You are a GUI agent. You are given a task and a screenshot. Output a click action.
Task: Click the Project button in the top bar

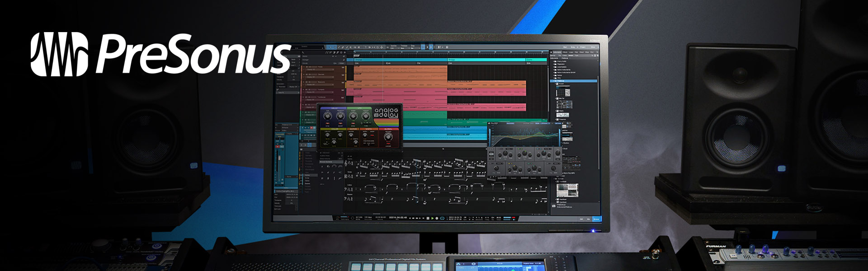[583, 47]
